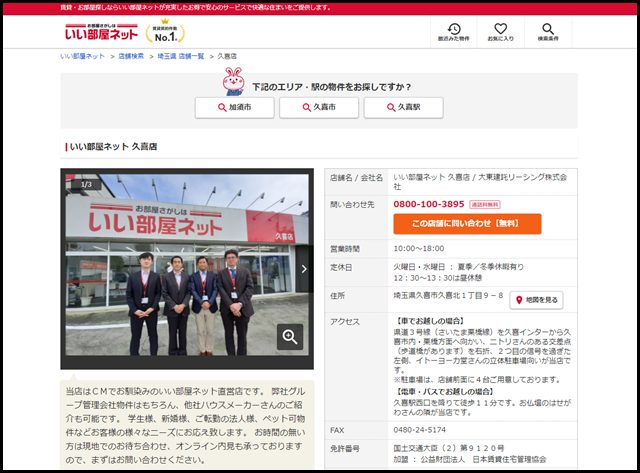
Task: Click the pink rabbit mascot icon
Action: click(x=233, y=82)
